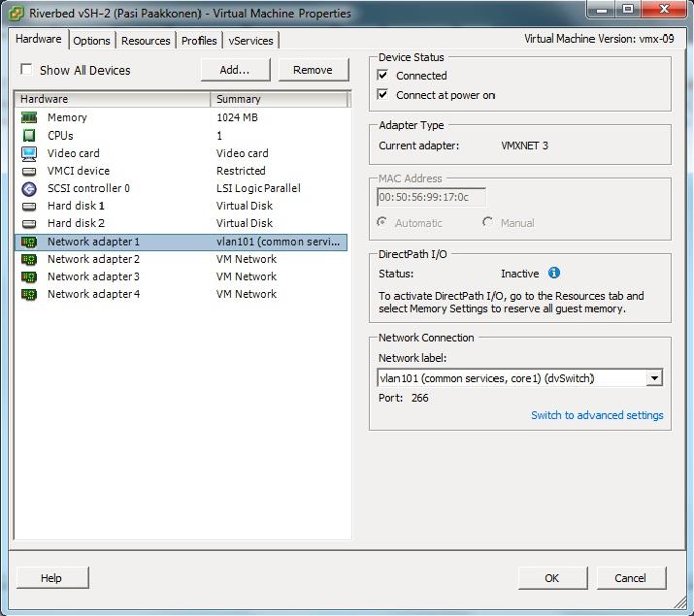Select the Automatic MAC address radio
The width and height of the screenshot is (694, 616).
(x=382, y=222)
